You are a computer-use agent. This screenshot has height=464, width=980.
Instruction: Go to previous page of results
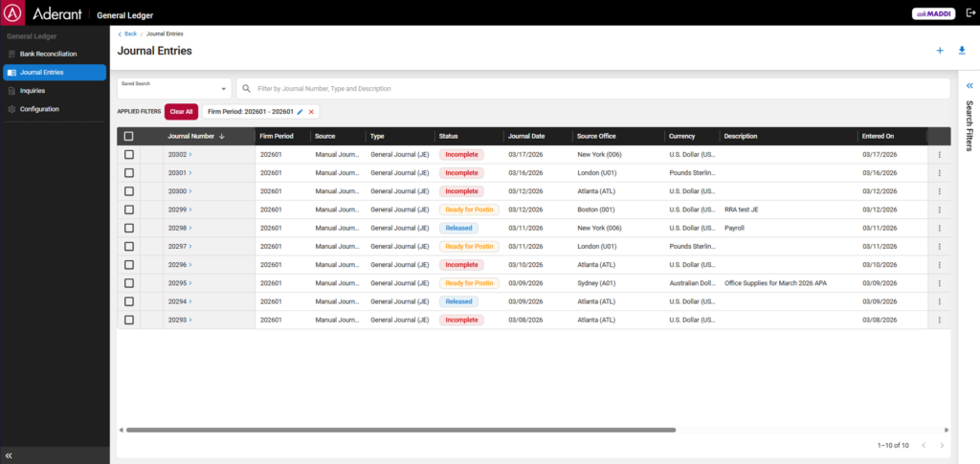(924, 445)
